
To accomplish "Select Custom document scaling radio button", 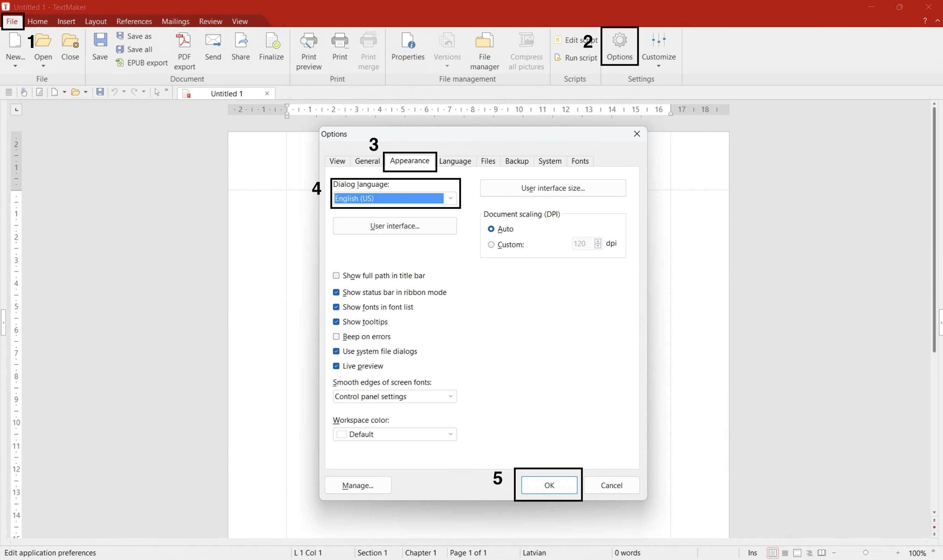I will tap(491, 245).
